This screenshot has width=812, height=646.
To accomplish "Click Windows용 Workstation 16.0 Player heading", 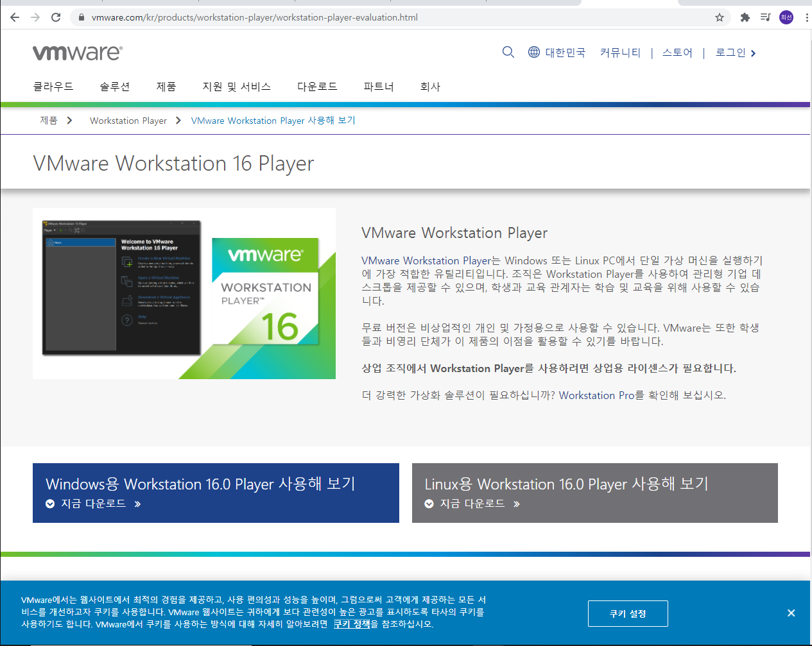I will pyautogui.click(x=200, y=484).
